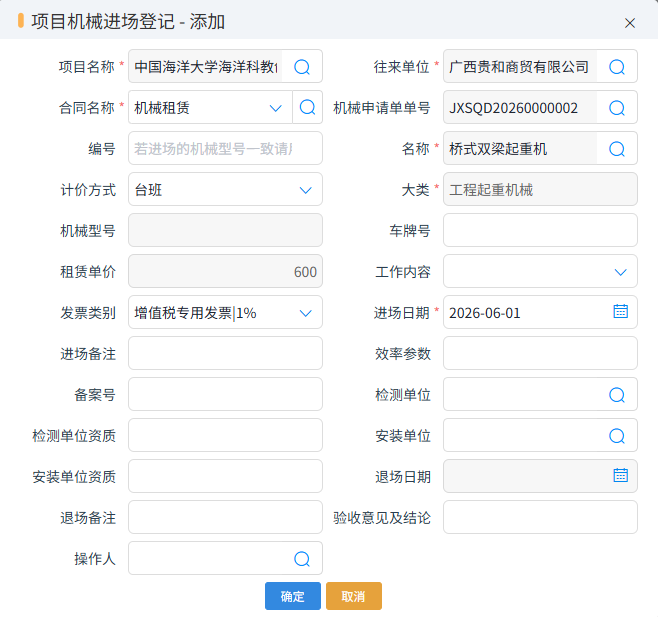Open calendar icon for 退场日期
The height and width of the screenshot is (617, 658).
(621, 475)
